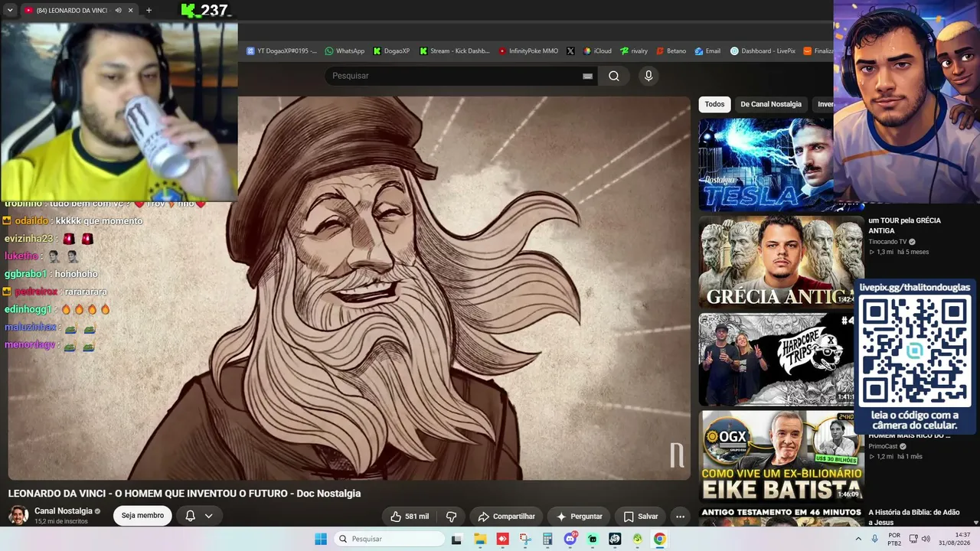Open POR PTB2 keyboard language selector
The width and height of the screenshot is (980, 551).
coord(894,539)
